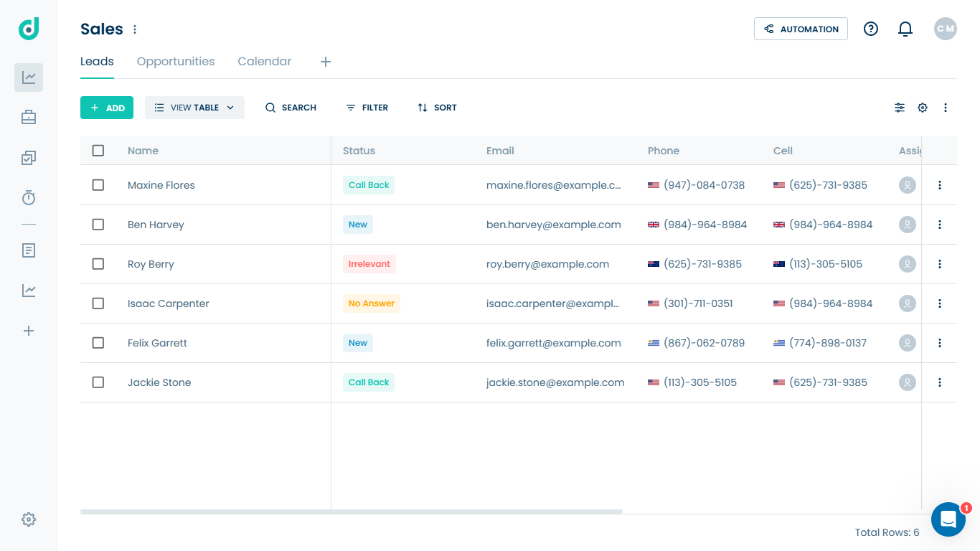Toggle the select-all header checkbox
Viewport: 980px width, 551px height.
pyautogui.click(x=98, y=151)
